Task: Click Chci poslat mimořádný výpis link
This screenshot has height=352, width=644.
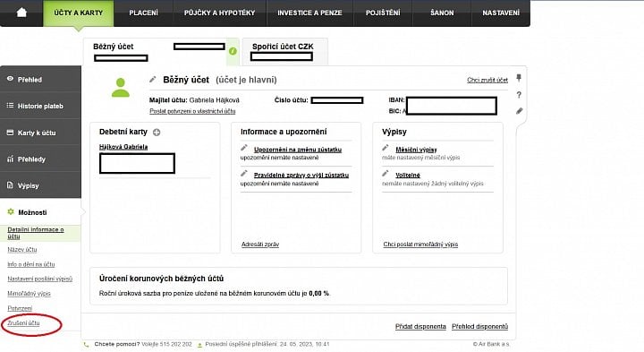Action: tap(420, 245)
